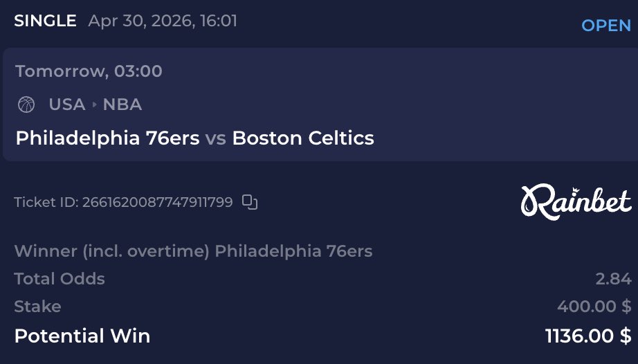Open the NBA league link
The image size is (638, 364).
click(122, 104)
